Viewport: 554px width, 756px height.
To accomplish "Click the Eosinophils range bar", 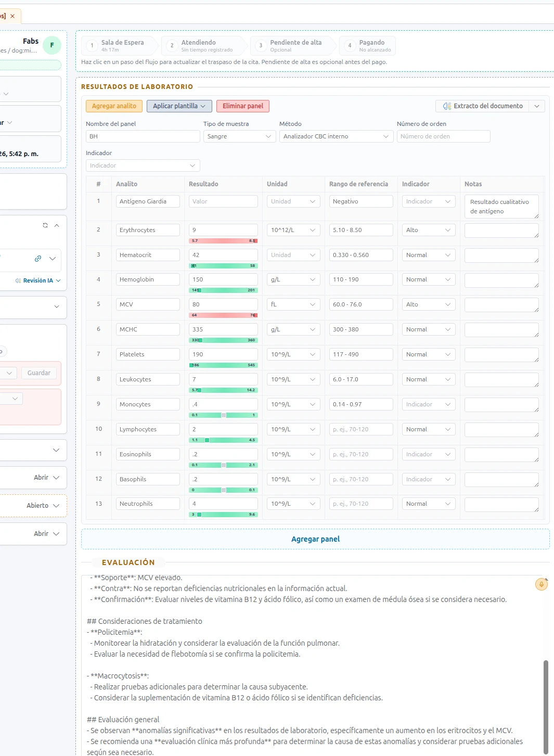I will point(223,465).
